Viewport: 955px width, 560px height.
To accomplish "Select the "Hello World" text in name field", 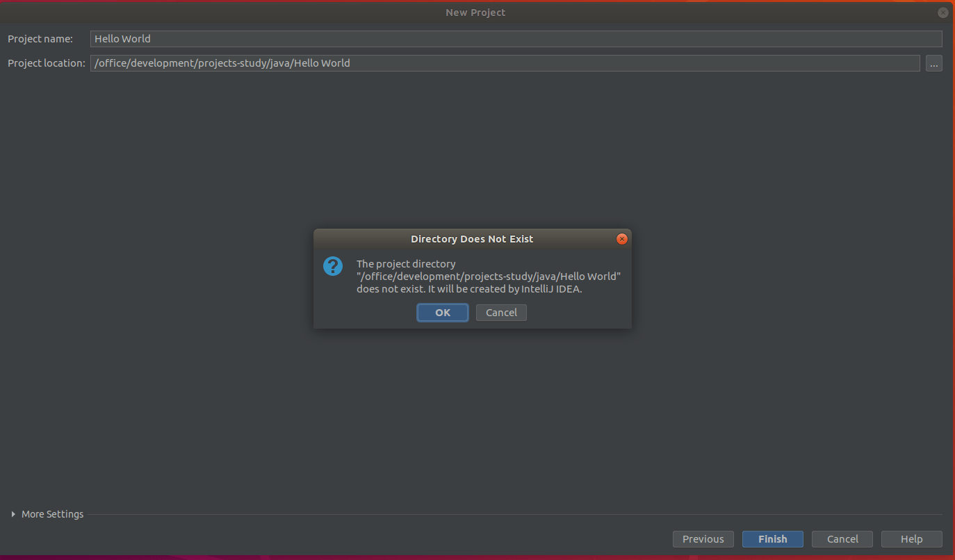I will [x=122, y=38].
